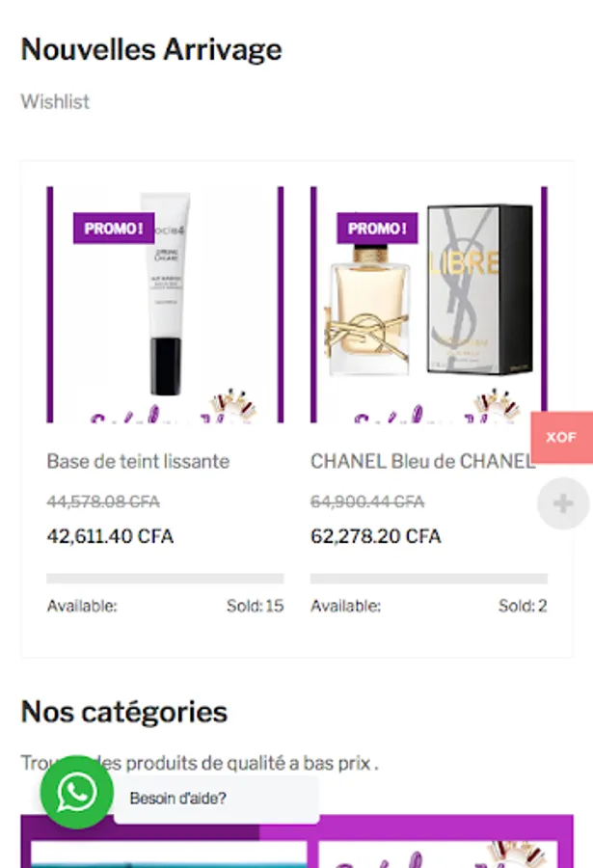593x868 pixels.
Task: Click the 42,611.40 CFA sale price
Action: click(x=110, y=536)
